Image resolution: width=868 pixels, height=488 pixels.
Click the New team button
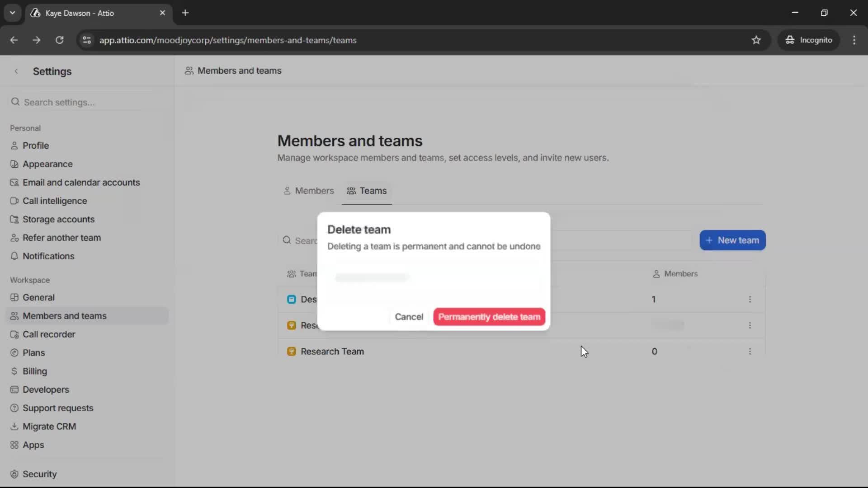[x=732, y=240]
